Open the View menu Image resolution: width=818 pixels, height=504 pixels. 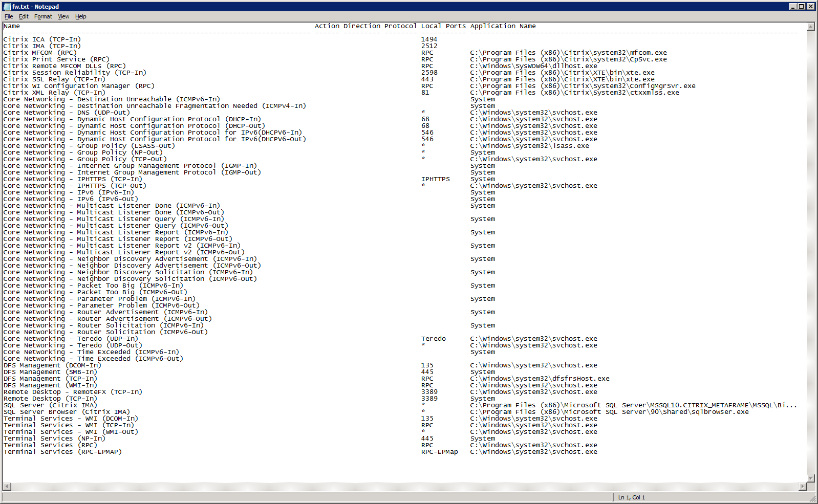pyautogui.click(x=63, y=16)
